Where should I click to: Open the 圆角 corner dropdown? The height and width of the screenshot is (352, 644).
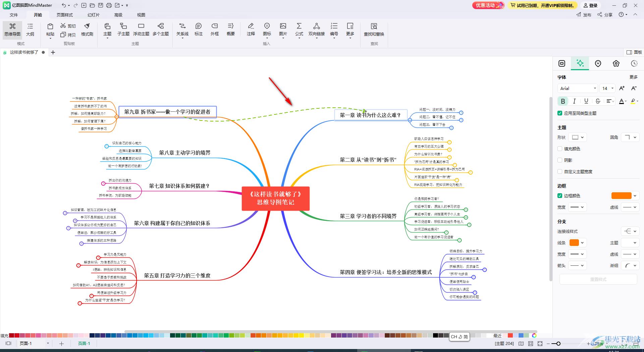click(x=630, y=137)
